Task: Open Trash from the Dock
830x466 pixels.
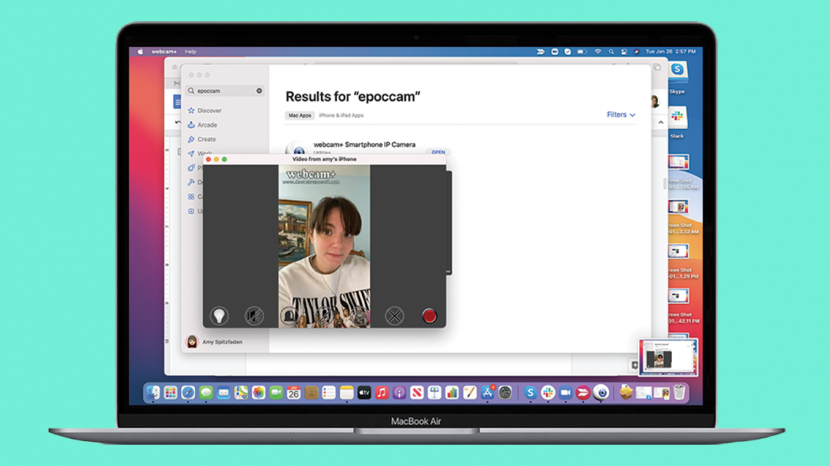Action: coord(679,392)
